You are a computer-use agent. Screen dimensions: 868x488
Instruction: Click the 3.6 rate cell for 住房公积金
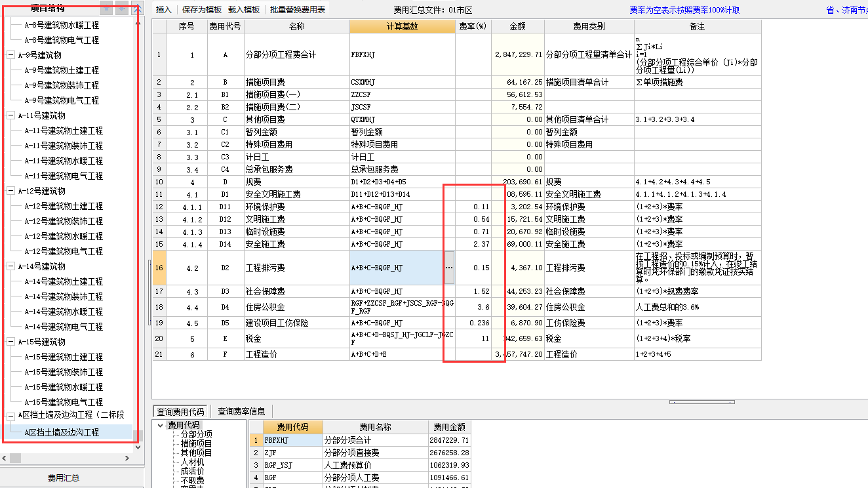tap(473, 307)
